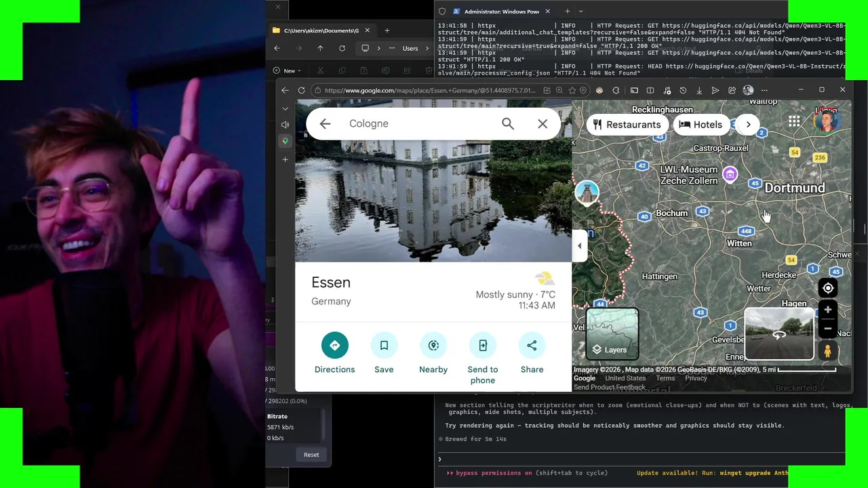Add new PowerShell tab
The height and width of the screenshot is (488, 868).
point(568,11)
